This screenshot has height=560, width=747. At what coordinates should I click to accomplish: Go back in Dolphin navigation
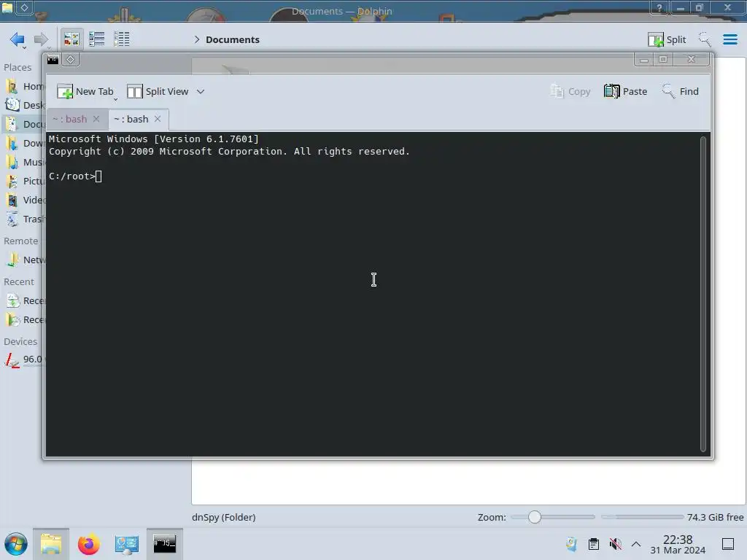point(18,39)
